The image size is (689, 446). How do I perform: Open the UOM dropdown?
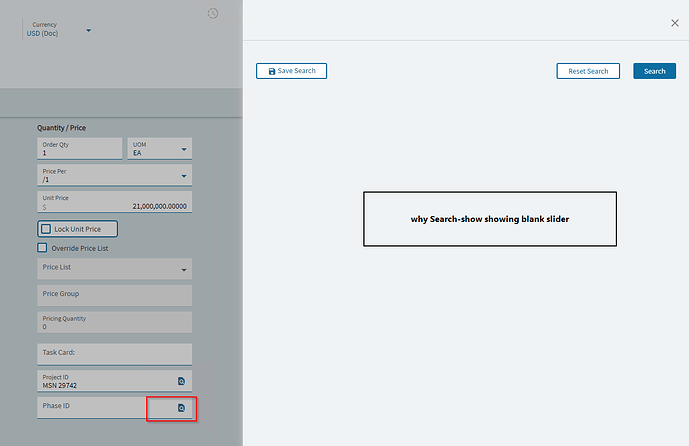(184, 149)
